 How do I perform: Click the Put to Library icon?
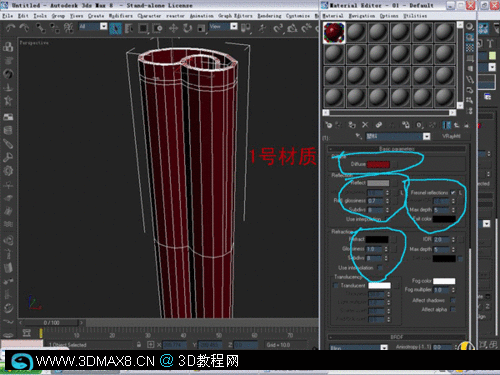(x=405, y=125)
